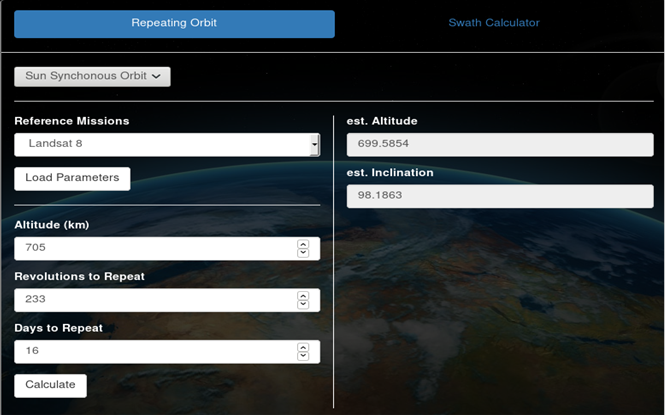Click the Load Parameters button
Screen dimensions: 665x415
(72, 178)
